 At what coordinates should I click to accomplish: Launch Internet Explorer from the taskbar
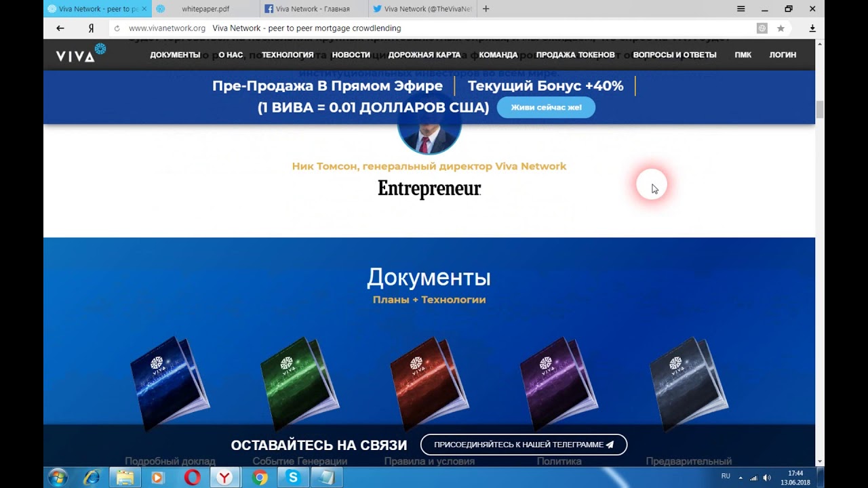pyautogui.click(x=91, y=478)
